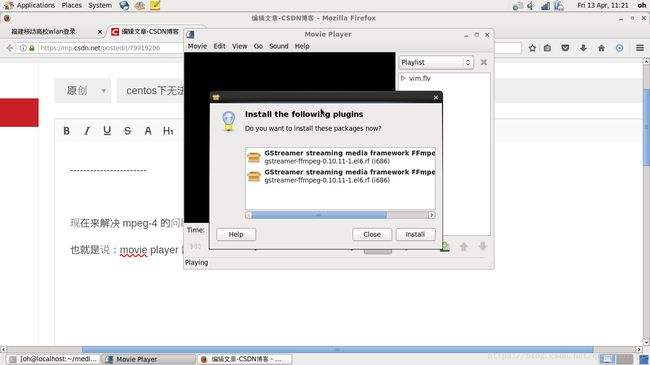Click right arrow of package list scrollbar
650x365 pixels.
[432, 215]
